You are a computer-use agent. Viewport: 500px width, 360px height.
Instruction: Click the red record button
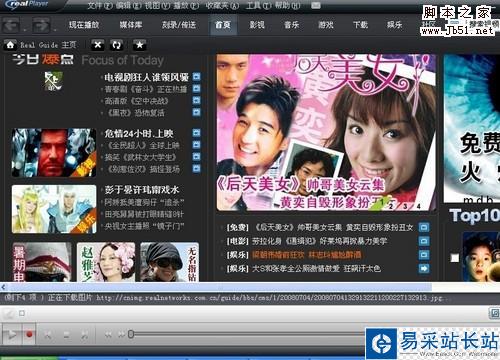tap(29, 334)
